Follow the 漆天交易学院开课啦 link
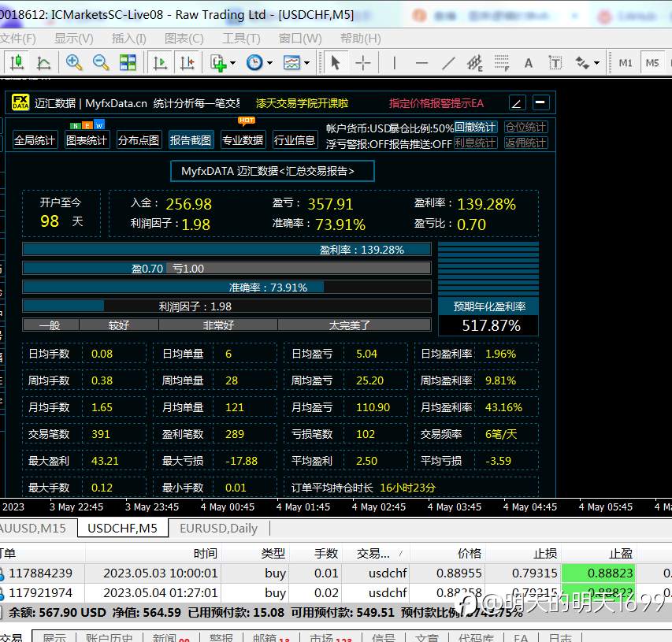The width and height of the screenshot is (672, 642). (303, 103)
